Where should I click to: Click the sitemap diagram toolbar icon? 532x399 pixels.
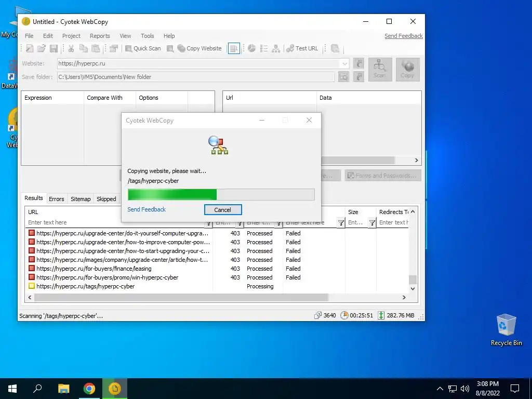coord(276,48)
